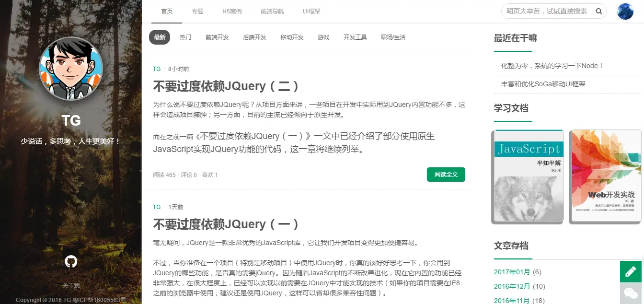Select the 移动开发 category
This screenshot has width=644, height=304.
click(292, 37)
